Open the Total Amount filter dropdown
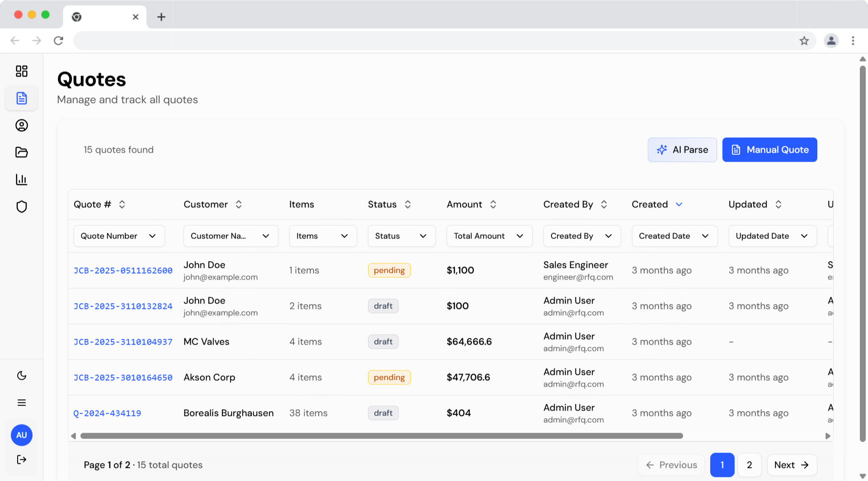 [x=489, y=236]
